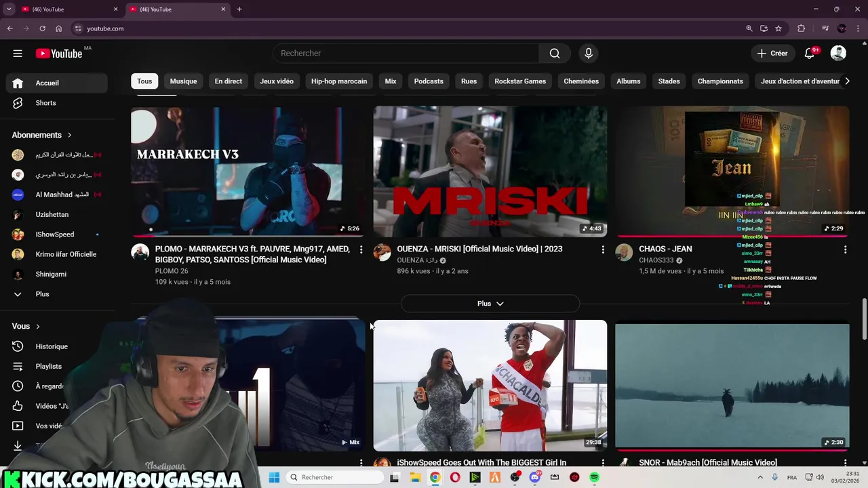Click the Windows Start button
This screenshot has height=488, width=868.
click(274, 477)
